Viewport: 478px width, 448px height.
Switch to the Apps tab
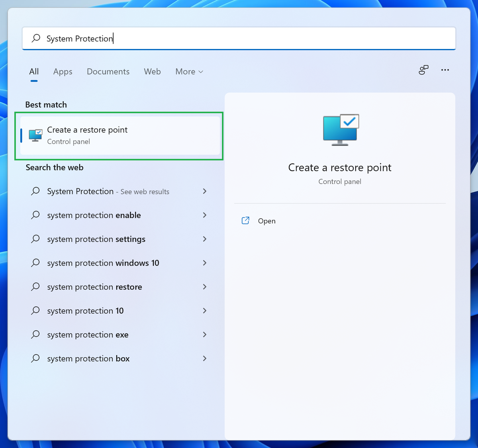(63, 72)
